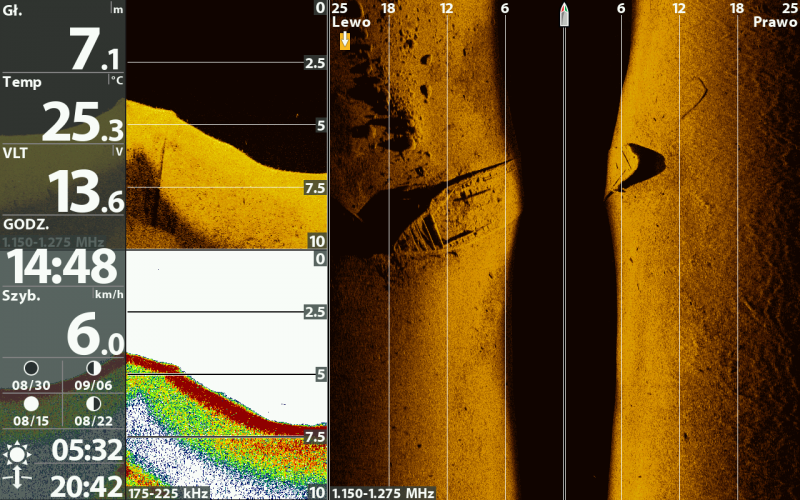Select the last quarter moon icon for 09/06
The height and width of the screenshot is (500, 800).
click(x=93, y=369)
